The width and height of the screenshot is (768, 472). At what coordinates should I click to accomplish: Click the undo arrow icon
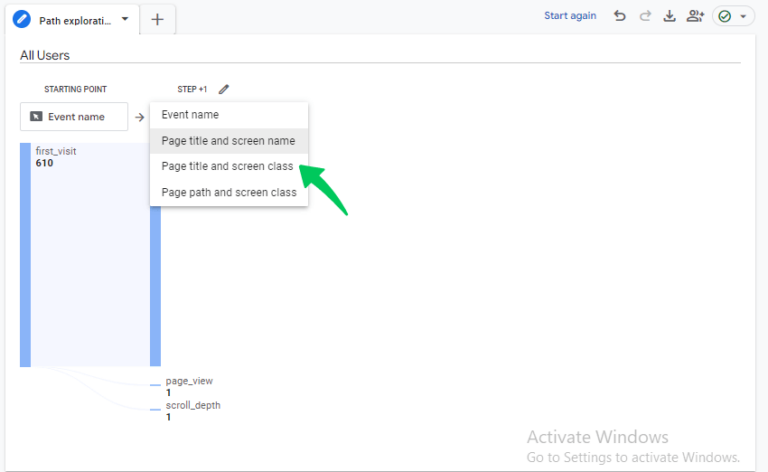[x=620, y=16]
